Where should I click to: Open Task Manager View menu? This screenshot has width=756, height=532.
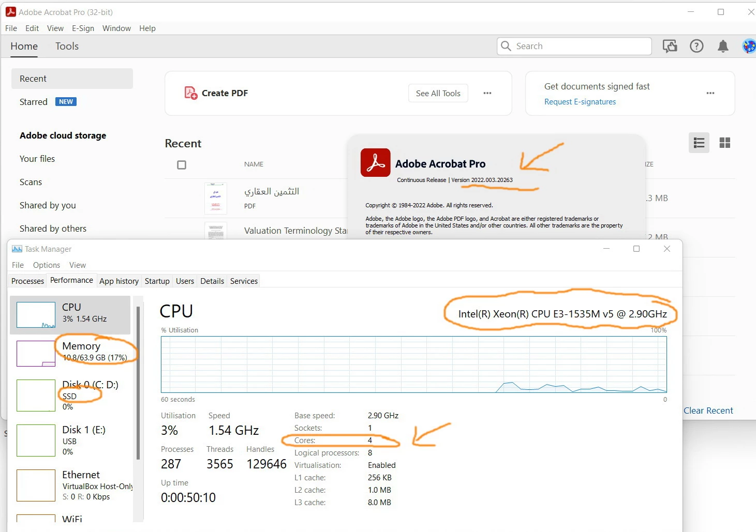tap(78, 265)
